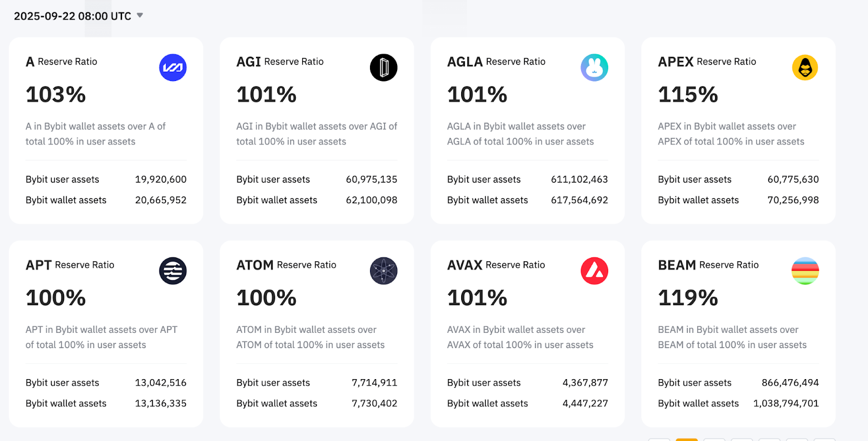The width and height of the screenshot is (868, 441).
Task: Click the dropdown arrow next to the timestamp
Action: 139,16
